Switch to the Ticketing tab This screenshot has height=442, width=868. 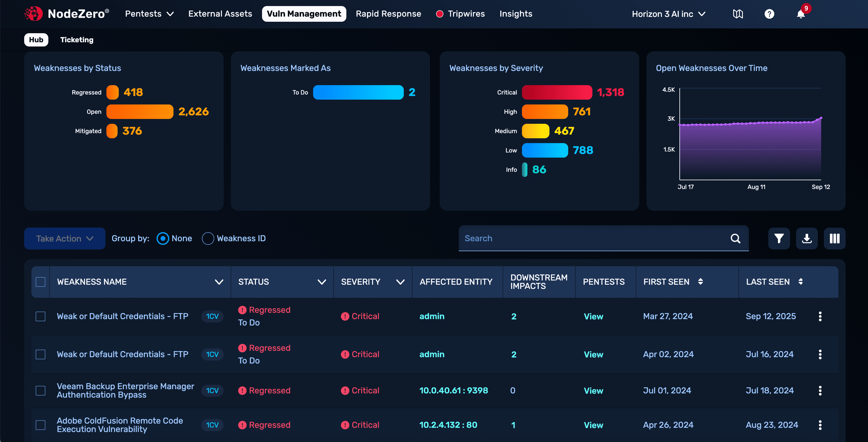pos(77,40)
